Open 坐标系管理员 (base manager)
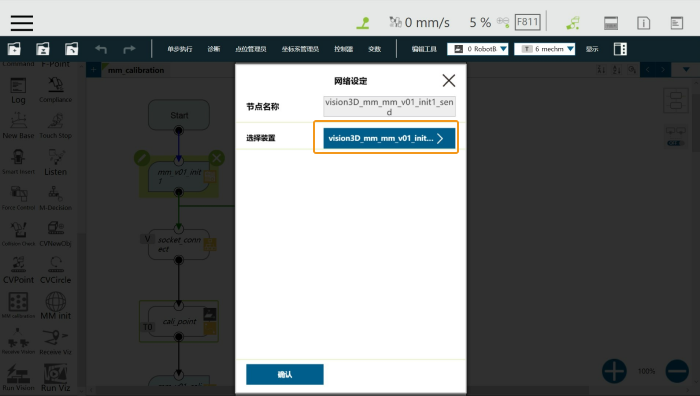 pyautogui.click(x=300, y=49)
